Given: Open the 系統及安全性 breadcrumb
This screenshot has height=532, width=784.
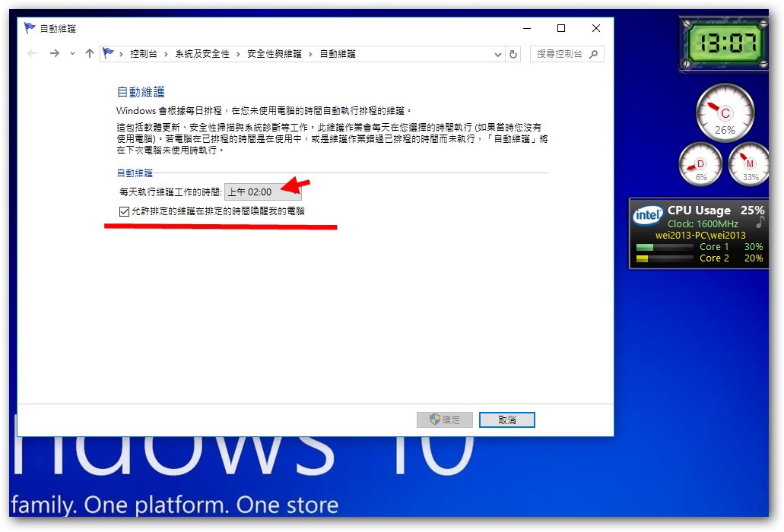Looking at the screenshot, I should (202, 54).
